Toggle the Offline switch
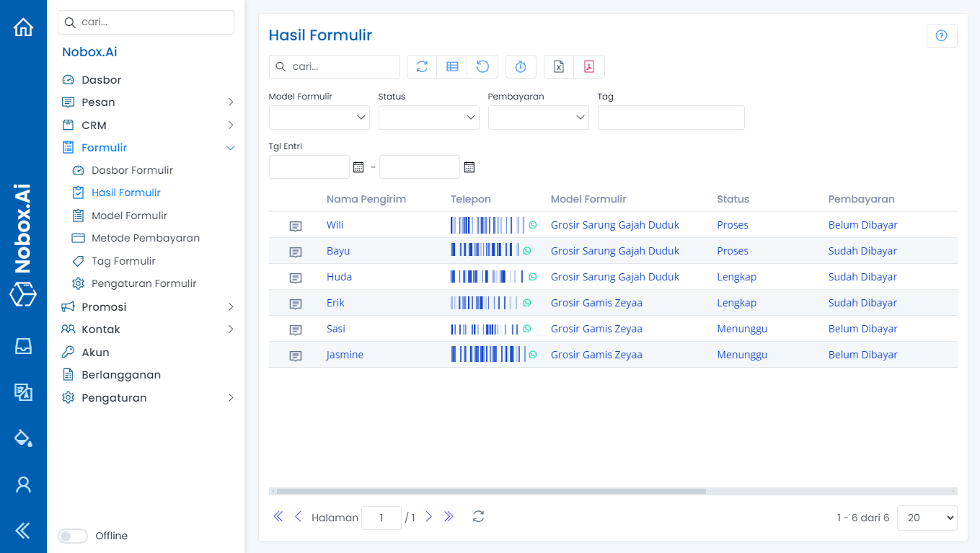This screenshot has height=553, width=980. 72,536
